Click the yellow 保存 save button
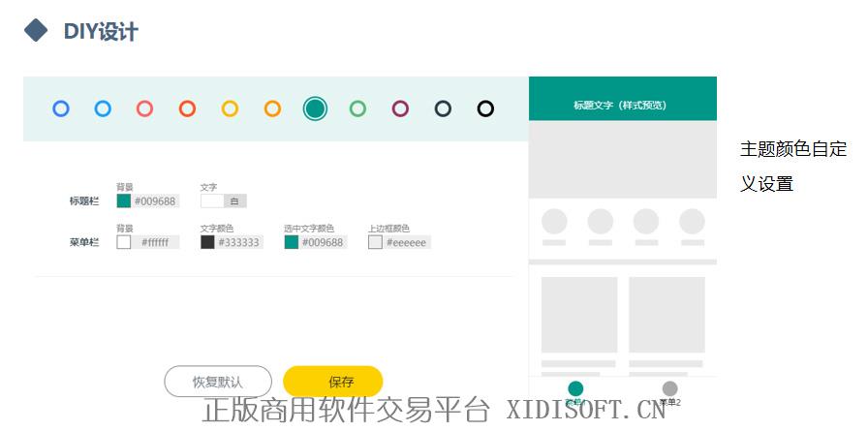The image size is (868, 431). coord(332,382)
